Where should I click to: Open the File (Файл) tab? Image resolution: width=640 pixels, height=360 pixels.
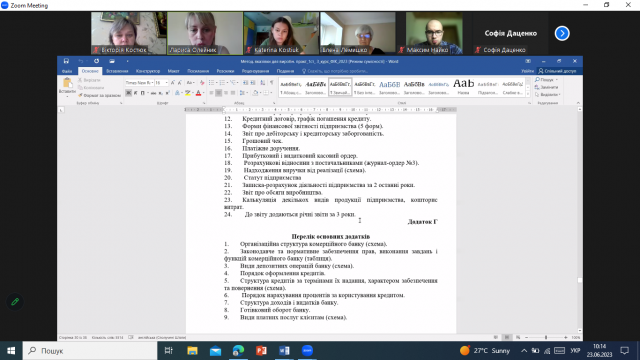[x=67, y=71]
